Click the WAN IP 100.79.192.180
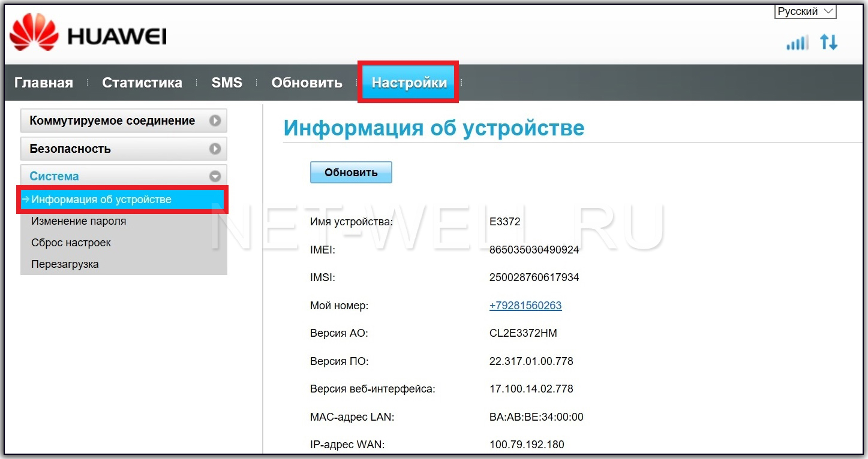Image resolution: width=868 pixels, height=459 pixels. tap(527, 445)
